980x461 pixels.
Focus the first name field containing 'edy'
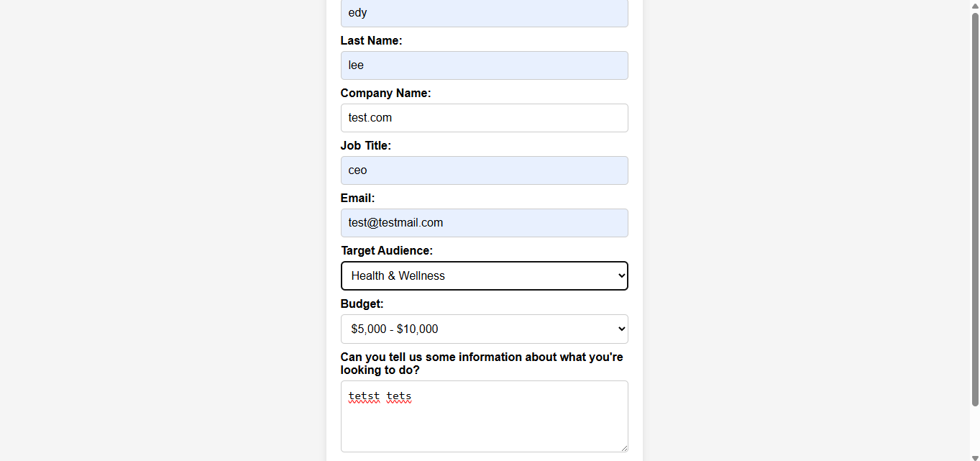tap(484, 13)
